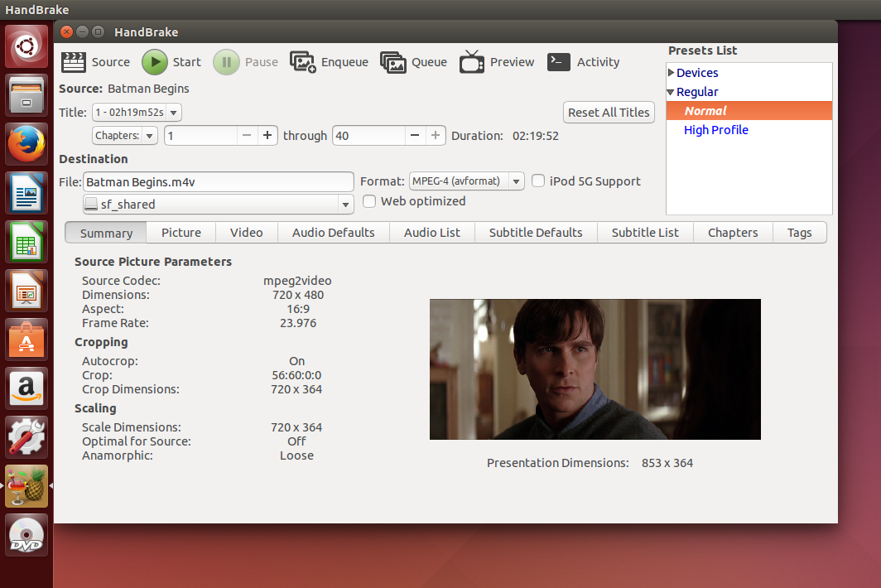Toggle the Web optimized checkbox
The width and height of the screenshot is (881, 588).
[369, 201]
